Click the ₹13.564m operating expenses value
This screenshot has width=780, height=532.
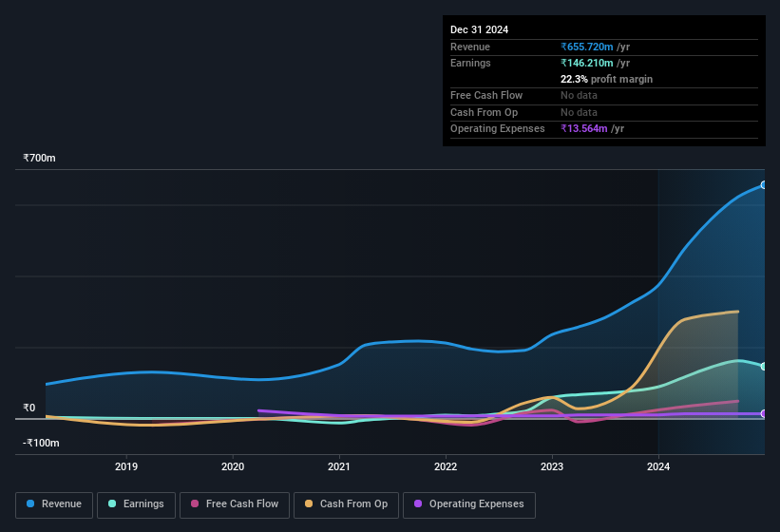(x=584, y=128)
